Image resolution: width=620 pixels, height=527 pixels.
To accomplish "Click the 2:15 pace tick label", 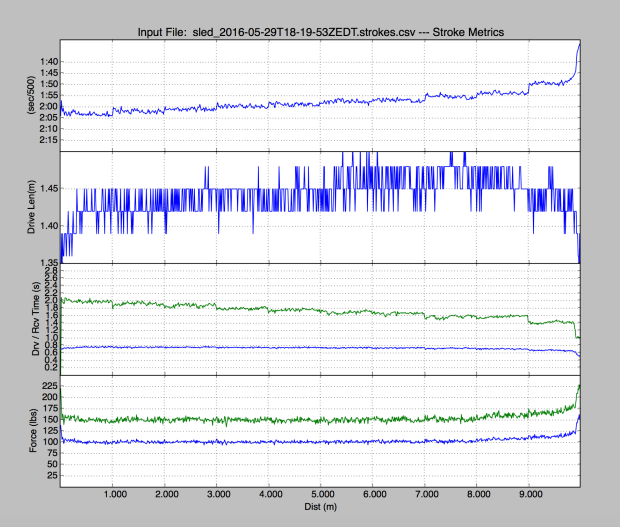I will [45, 140].
